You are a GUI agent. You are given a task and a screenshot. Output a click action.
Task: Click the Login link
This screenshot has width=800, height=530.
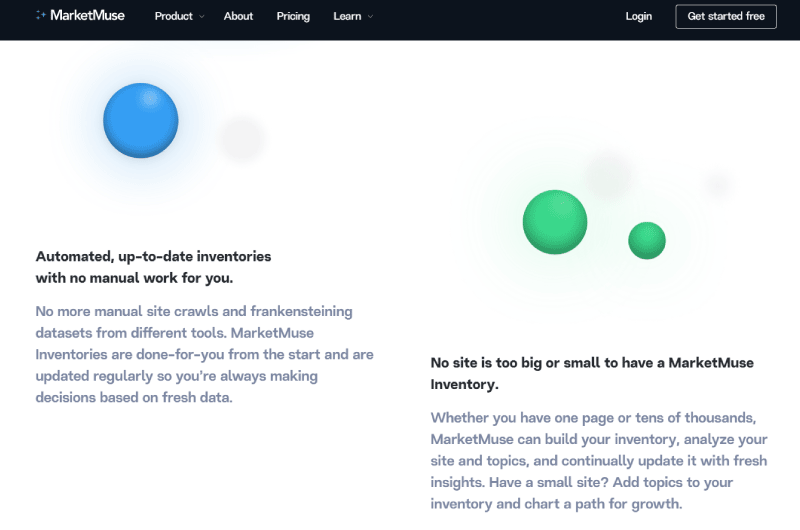click(639, 16)
